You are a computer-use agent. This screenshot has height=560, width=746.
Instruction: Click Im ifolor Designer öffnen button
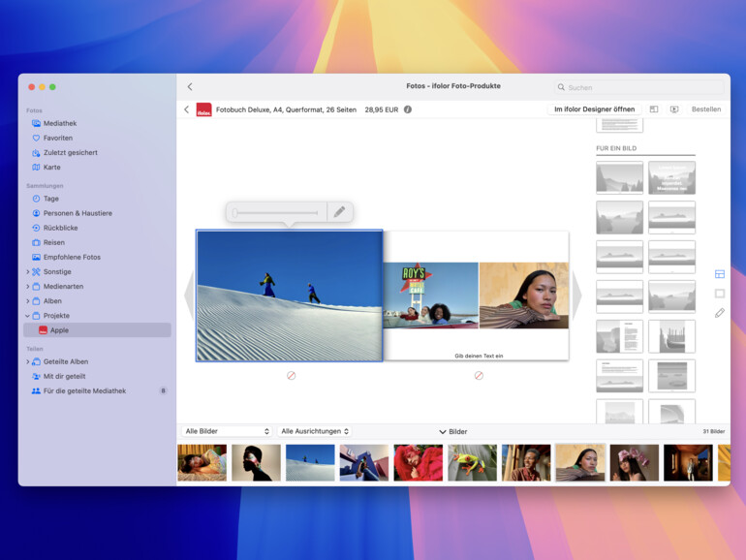[594, 109]
